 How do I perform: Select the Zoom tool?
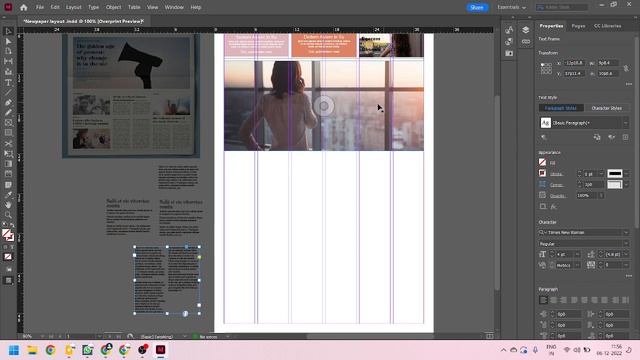coord(8,215)
